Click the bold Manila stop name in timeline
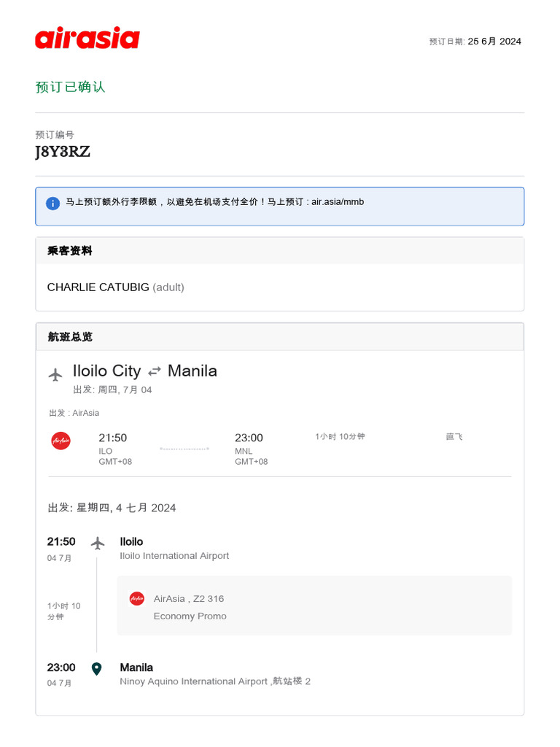 136,667
